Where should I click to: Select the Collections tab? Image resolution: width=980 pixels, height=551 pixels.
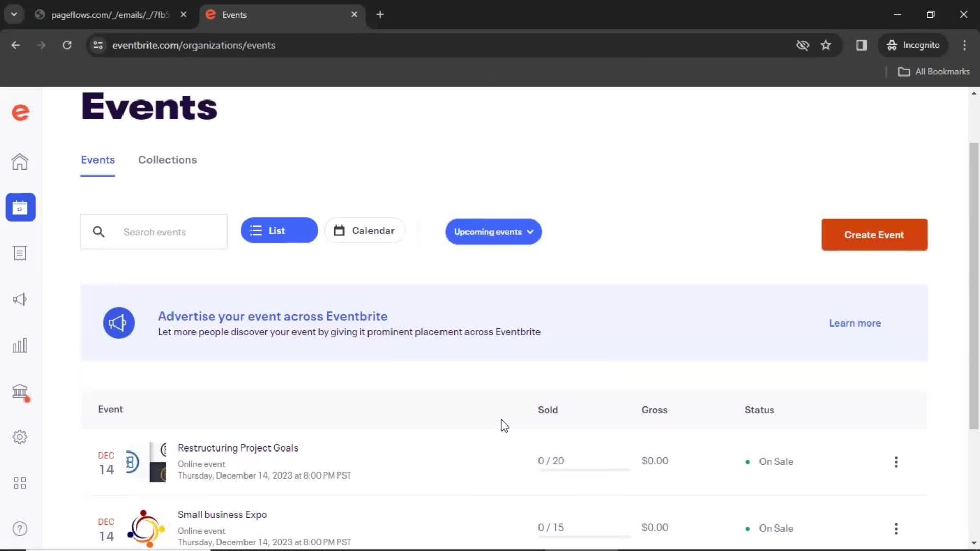(167, 160)
